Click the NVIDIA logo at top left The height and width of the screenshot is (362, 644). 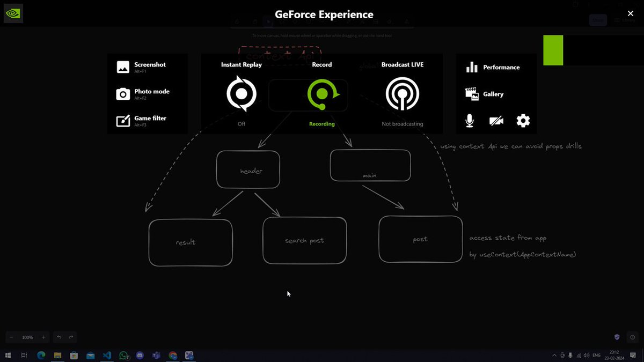[13, 13]
